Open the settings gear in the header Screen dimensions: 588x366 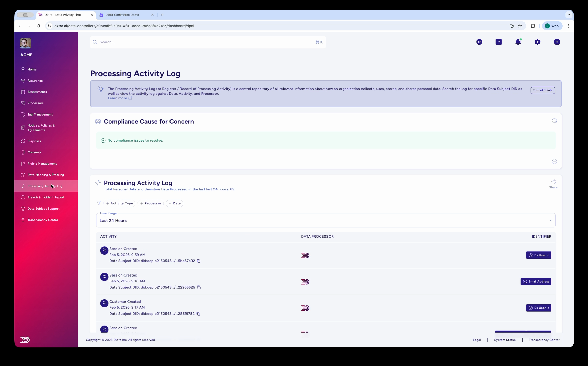coord(538,42)
